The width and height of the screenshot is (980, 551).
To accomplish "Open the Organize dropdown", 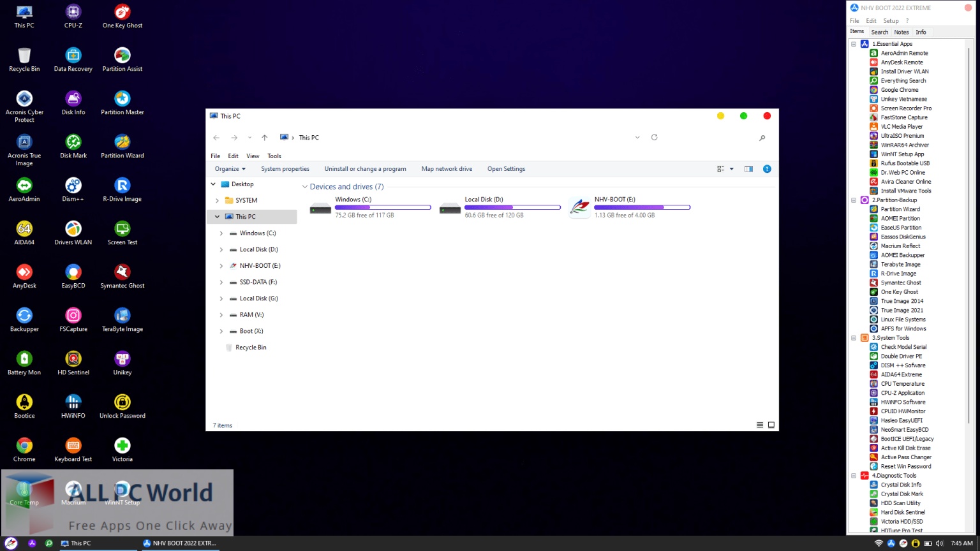I will click(x=230, y=169).
